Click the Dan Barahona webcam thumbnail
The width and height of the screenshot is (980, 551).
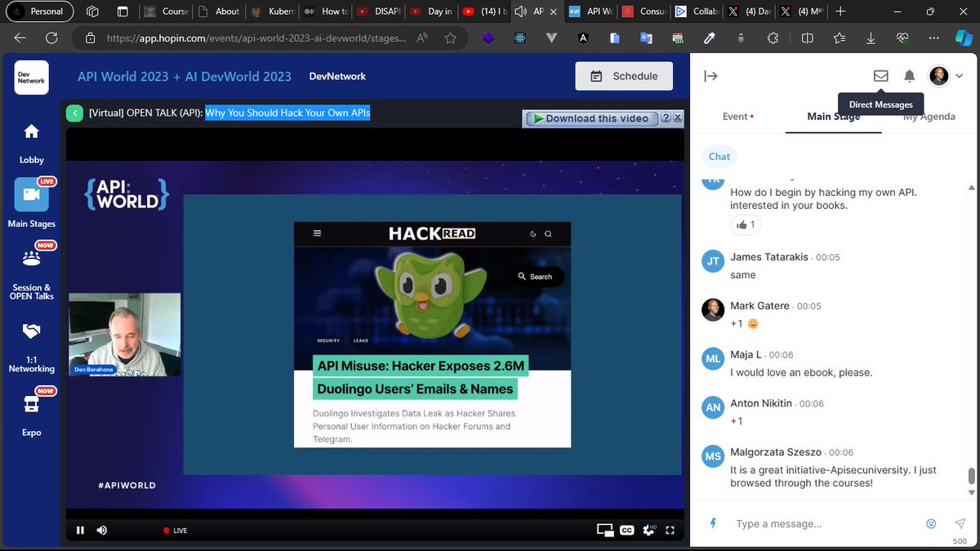(124, 334)
